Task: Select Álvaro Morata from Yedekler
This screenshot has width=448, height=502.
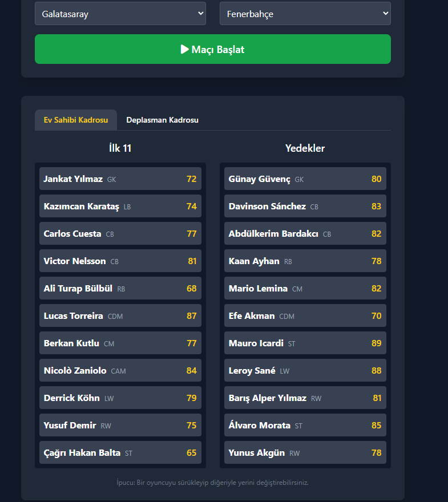Action: click(x=305, y=425)
